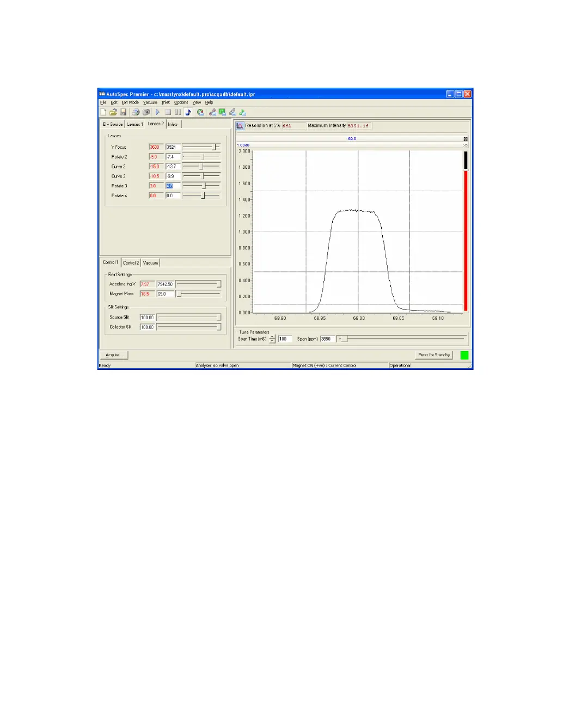The width and height of the screenshot is (588, 706).
Task: Click the Span (ppm) field 3850
Action: click(327, 339)
